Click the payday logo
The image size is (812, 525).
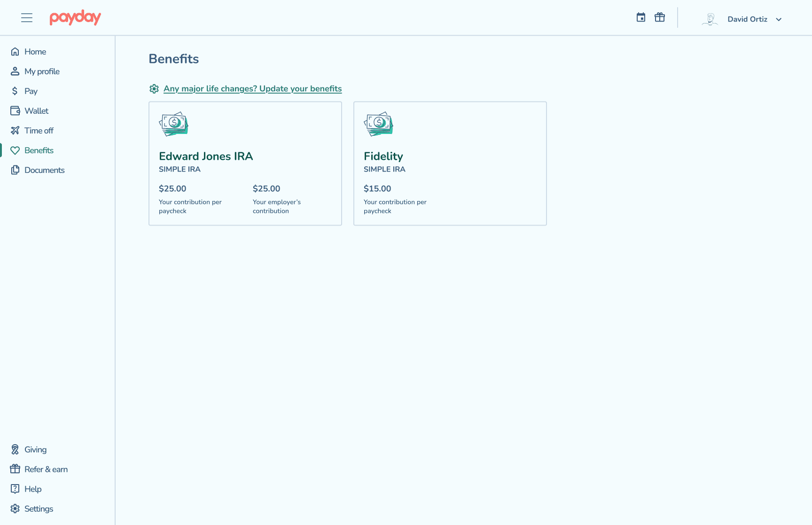coord(75,18)
